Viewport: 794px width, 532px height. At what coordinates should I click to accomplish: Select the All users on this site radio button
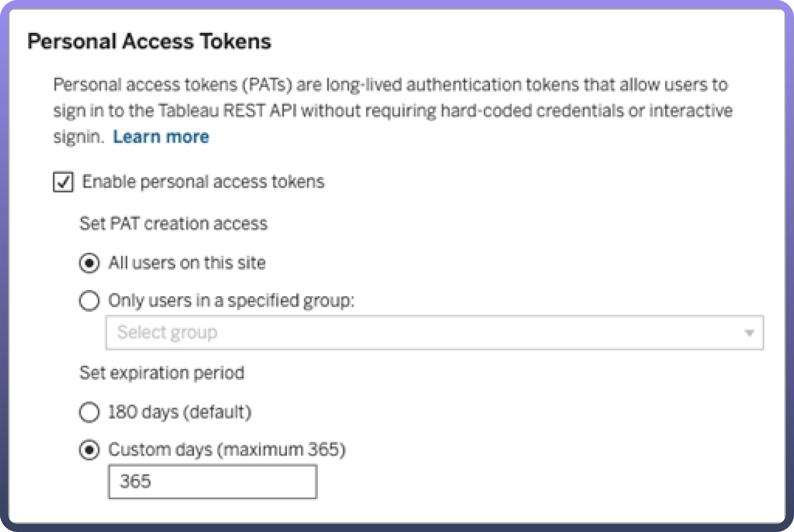pyautogui.click(x=89, y=263)
